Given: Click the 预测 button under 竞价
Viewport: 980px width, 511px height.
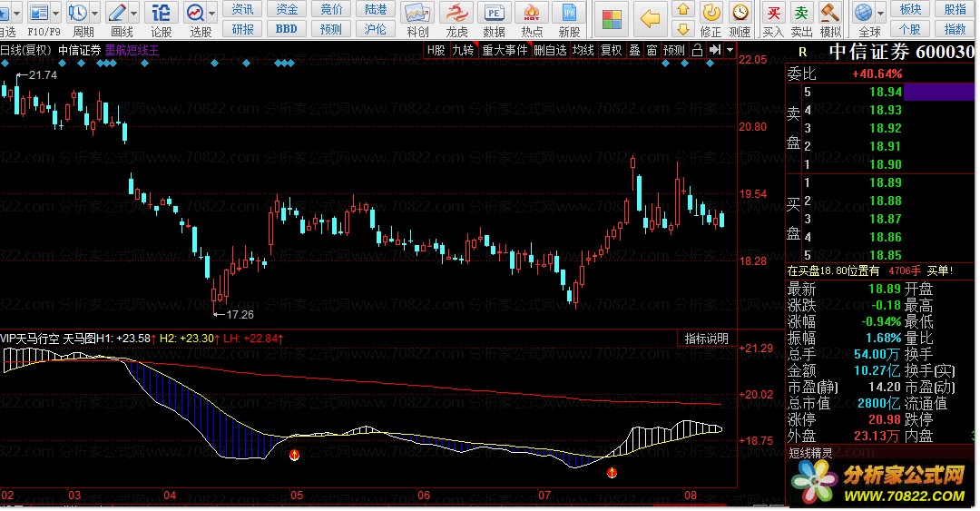Looking at the screenshot, I should 331,29.
